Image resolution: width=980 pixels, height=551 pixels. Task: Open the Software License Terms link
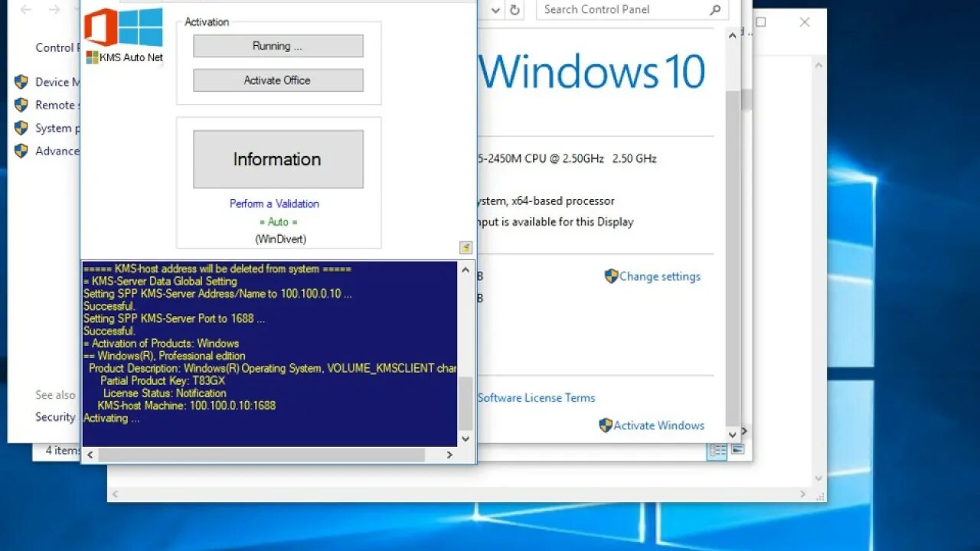(536, 398)
